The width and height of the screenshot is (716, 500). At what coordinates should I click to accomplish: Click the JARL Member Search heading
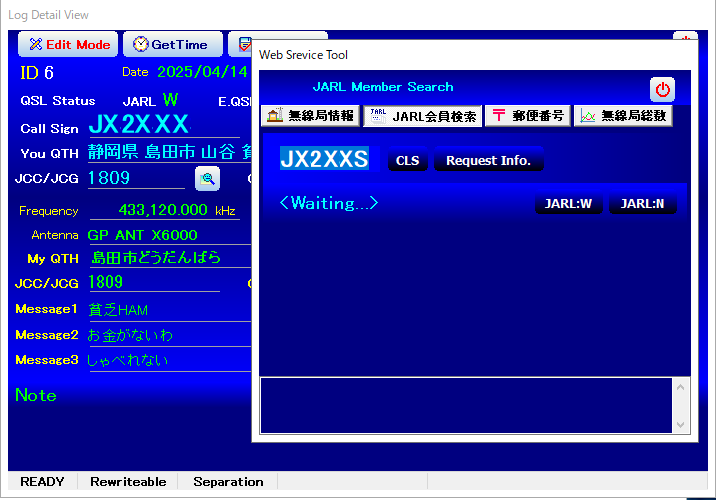383,87
